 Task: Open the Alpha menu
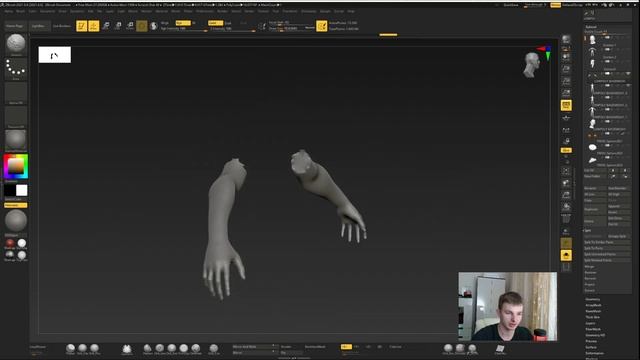9,11
